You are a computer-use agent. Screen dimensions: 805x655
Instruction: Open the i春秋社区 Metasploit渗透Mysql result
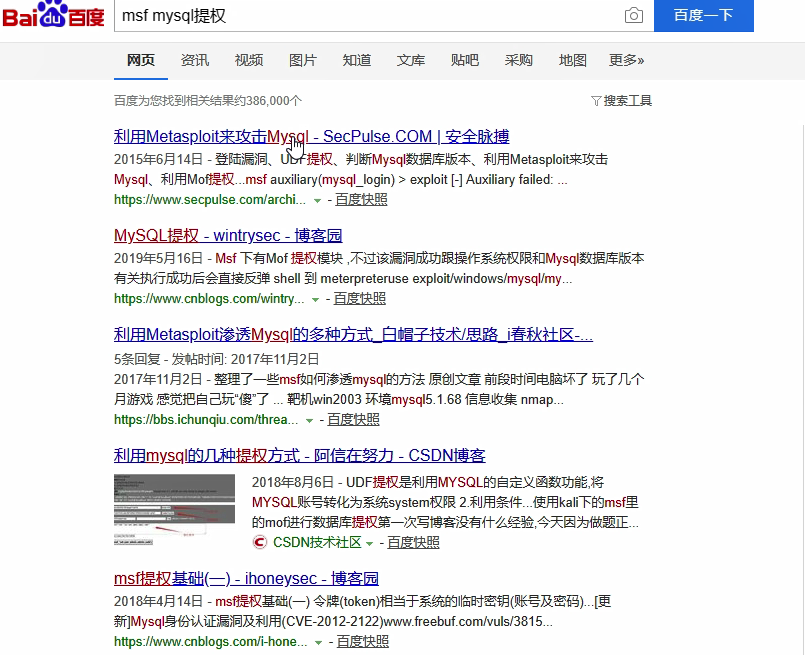pyautogui.click(x=353, y=335)
